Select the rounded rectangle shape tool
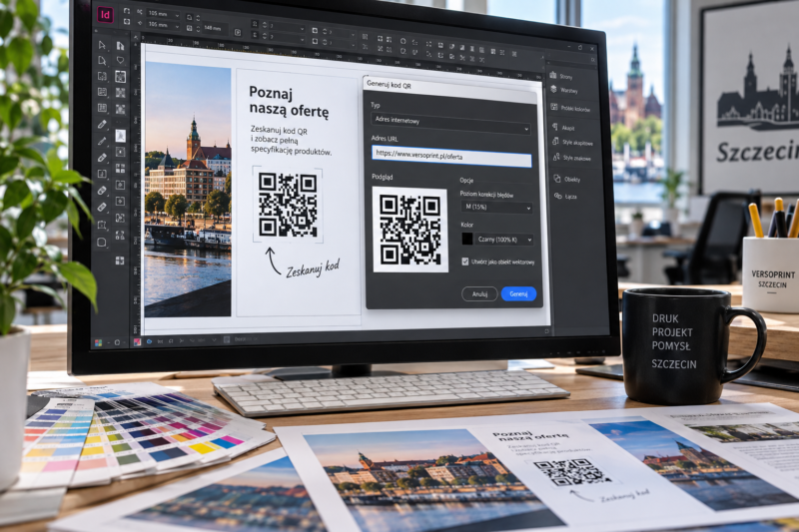 tap(102, 243)
